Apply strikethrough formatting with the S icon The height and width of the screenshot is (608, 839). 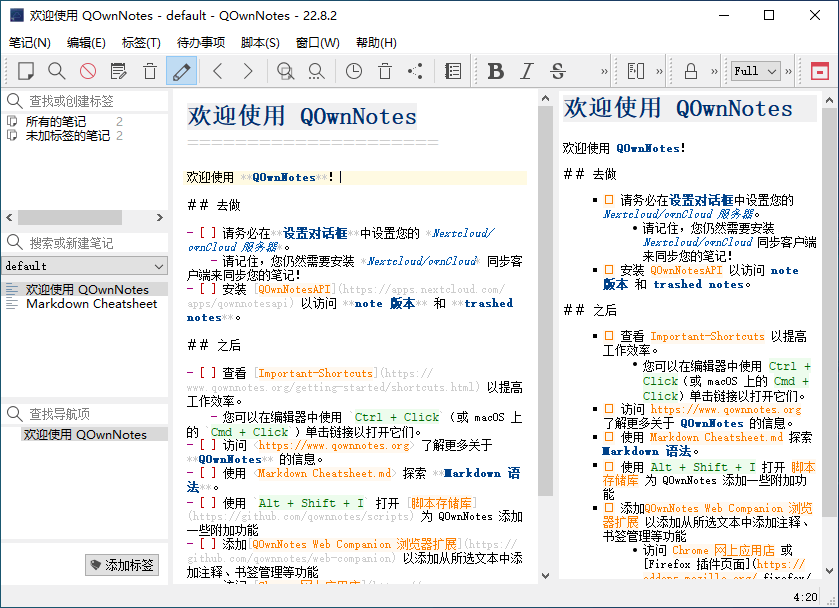pyautogui.click(x=558, y=71)
